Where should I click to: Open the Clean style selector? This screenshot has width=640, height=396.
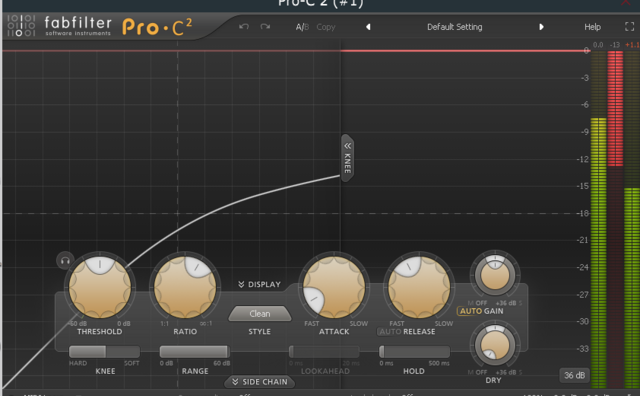[x=260, y=314]
